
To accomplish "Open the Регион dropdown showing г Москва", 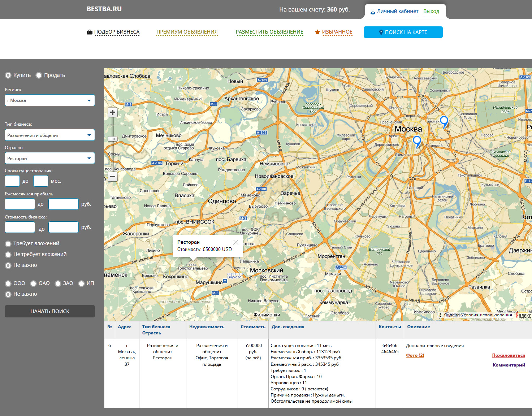I will pyautogui.click(x=50, y=100).
